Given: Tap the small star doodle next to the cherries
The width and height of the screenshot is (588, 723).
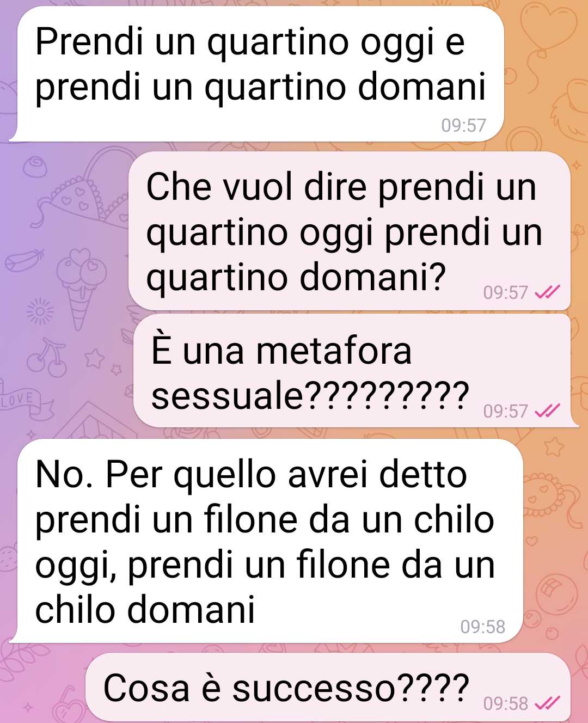Looking at the screenshot, I should click(x=94, y=358).
